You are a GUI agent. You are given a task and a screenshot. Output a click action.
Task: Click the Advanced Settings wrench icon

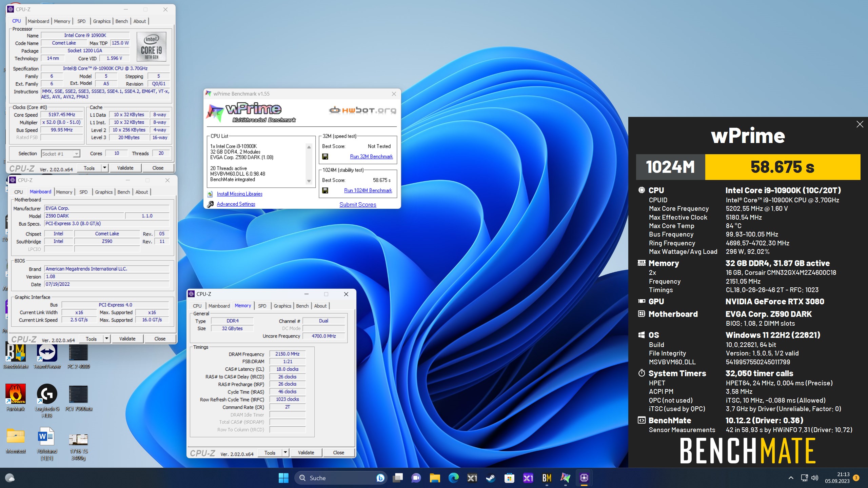[210, 204]
